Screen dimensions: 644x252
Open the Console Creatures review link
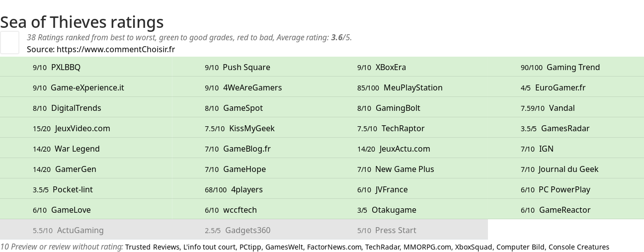(x=579, y=247)
